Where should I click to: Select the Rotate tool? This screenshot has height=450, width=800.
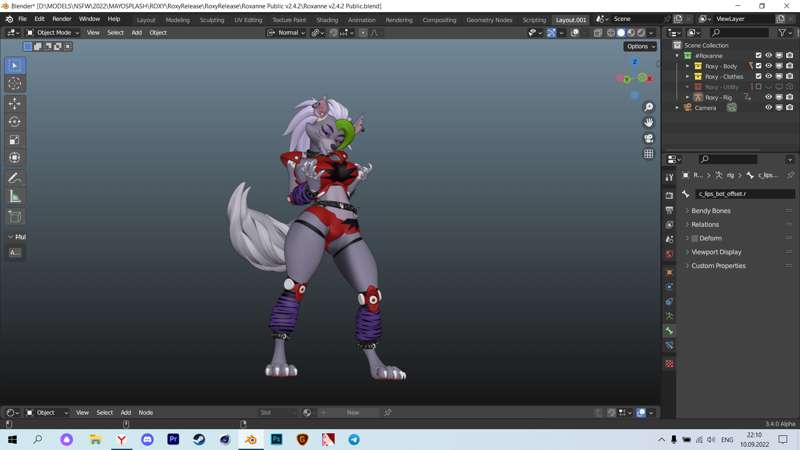coord(15,122)
